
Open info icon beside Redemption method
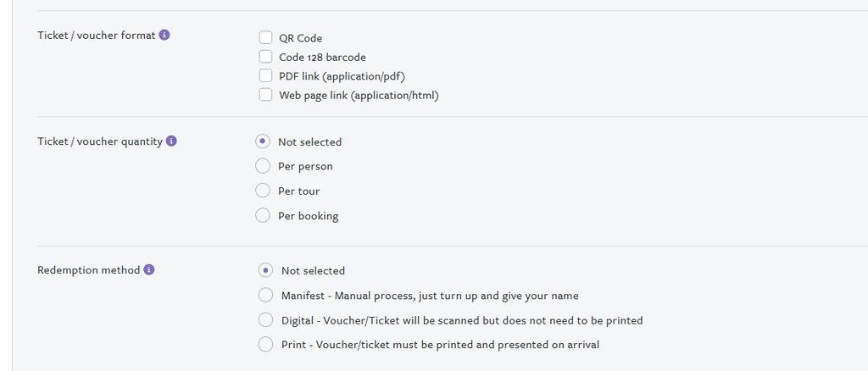149,270
